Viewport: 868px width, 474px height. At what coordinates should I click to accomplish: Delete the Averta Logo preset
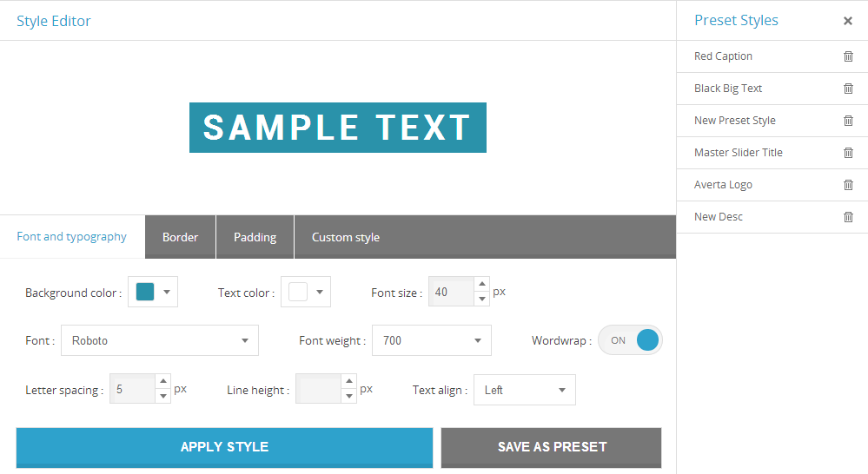tap(848, 185)
